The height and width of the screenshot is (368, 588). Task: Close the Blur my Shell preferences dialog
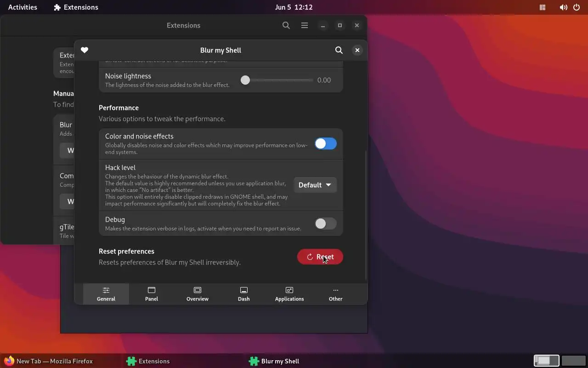tap(357, 50)
